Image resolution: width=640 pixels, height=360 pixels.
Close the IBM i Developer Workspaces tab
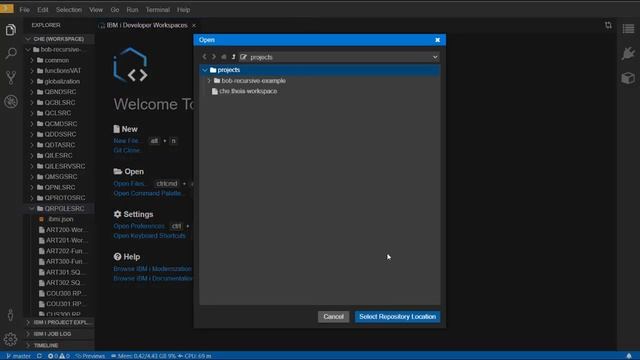(x=194, y=25)
